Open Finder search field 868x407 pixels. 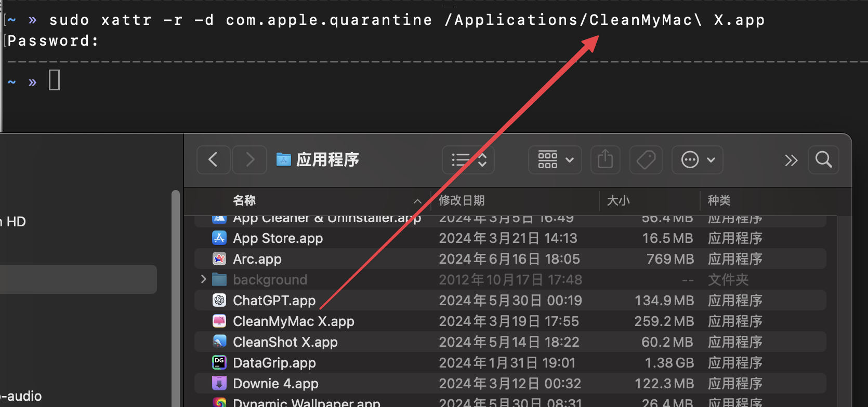(824, 159)
